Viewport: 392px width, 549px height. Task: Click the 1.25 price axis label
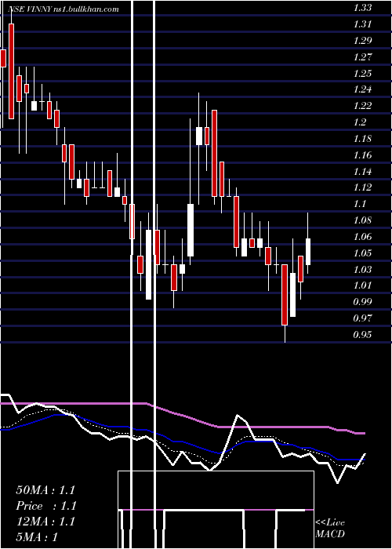362,73
